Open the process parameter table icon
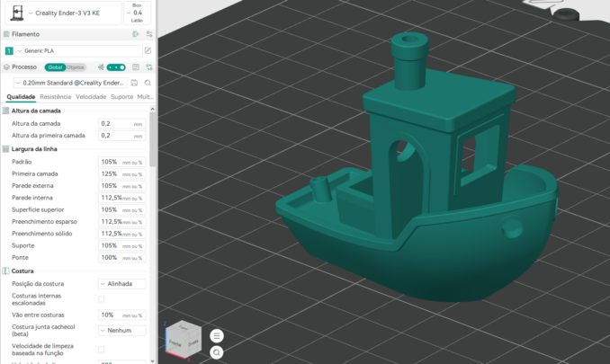This screenshot has width=610, height=364. click(136, 67)
